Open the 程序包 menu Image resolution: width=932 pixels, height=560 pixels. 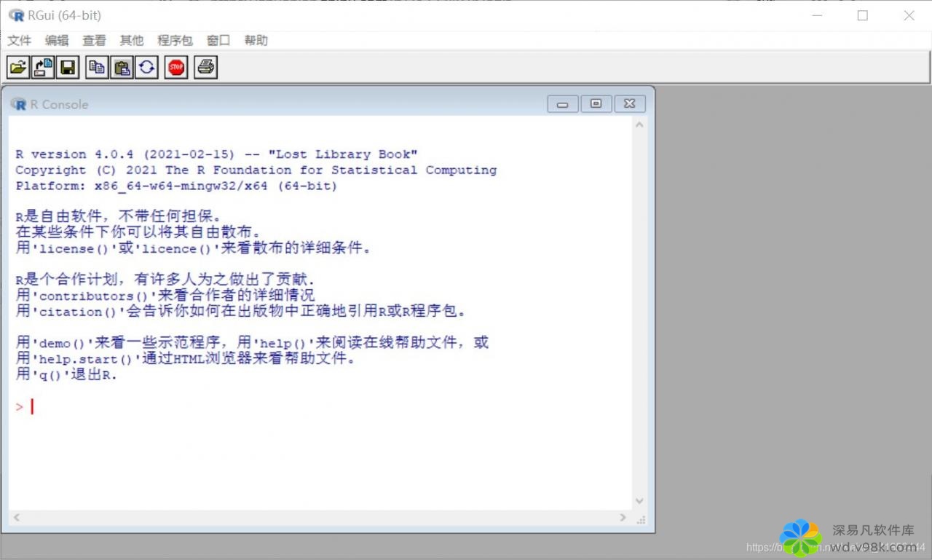pyautogui.click(x=175, y=41)
